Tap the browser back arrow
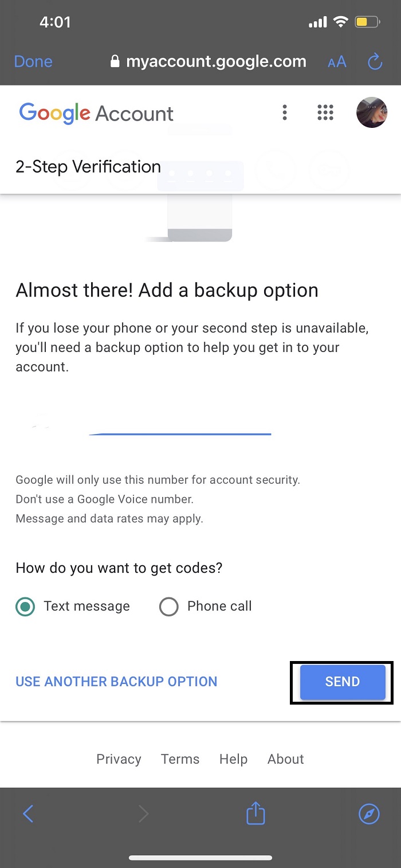The width and height of the screenshot is (401, 868). coord(28,814)
